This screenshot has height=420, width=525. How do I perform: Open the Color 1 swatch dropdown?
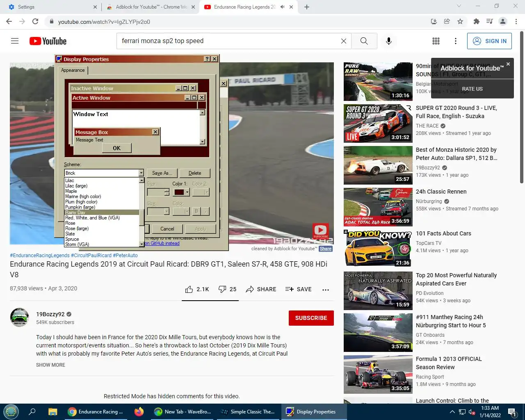[x=187, y=192]
